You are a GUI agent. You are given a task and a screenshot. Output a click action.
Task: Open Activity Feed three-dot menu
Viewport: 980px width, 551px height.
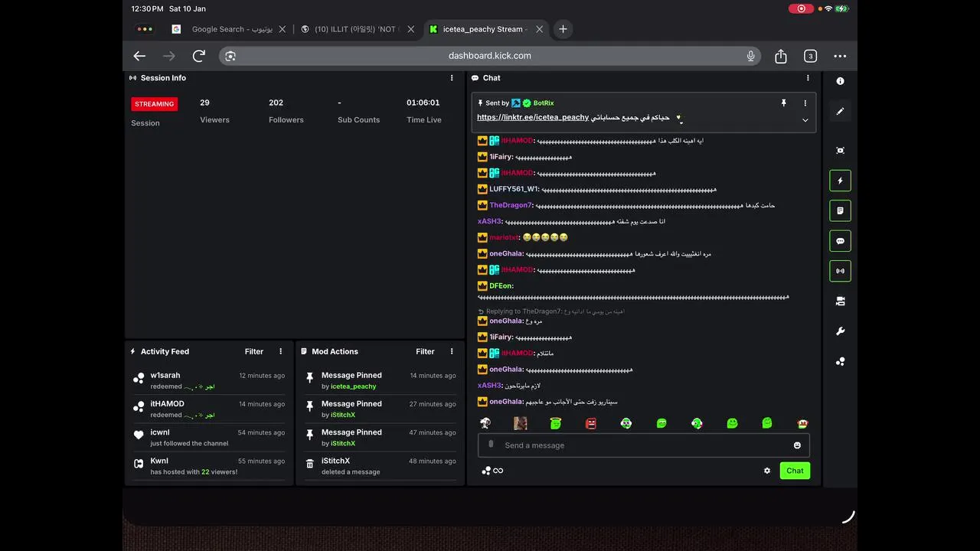280,352
